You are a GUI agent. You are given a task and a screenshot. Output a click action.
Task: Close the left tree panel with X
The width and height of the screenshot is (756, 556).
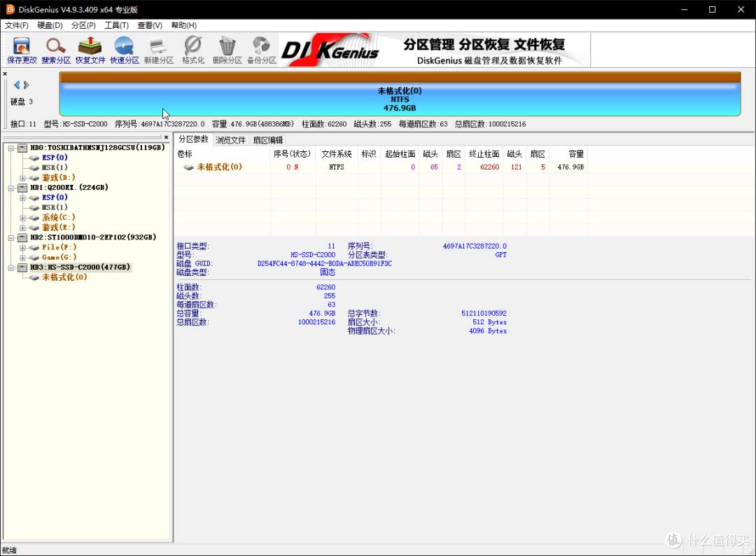click(x=167, y=137)
